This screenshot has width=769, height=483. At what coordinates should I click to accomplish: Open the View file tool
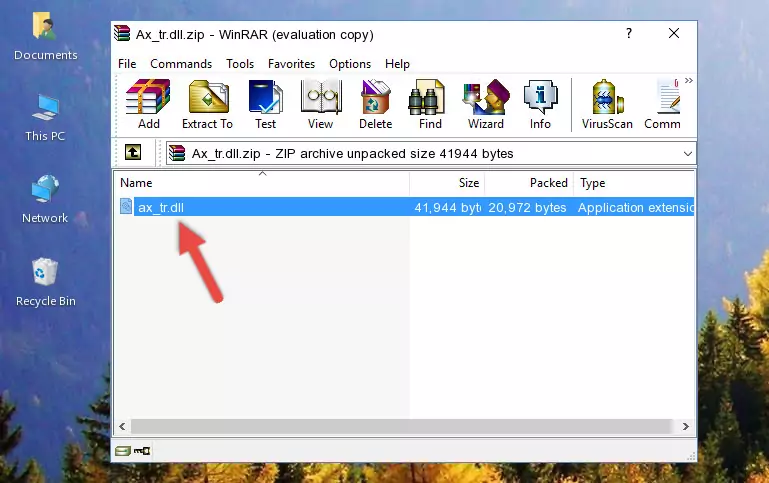pos(321,104)
